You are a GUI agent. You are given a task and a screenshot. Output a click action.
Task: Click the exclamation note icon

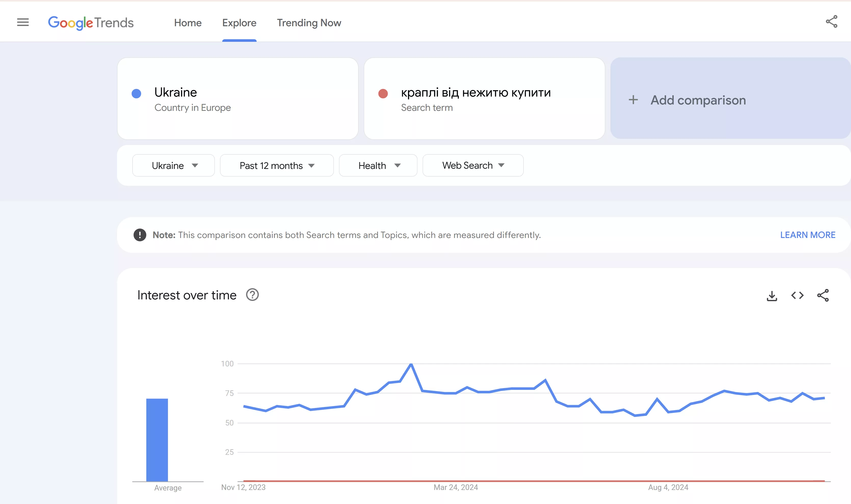click(x=140, y=235)
